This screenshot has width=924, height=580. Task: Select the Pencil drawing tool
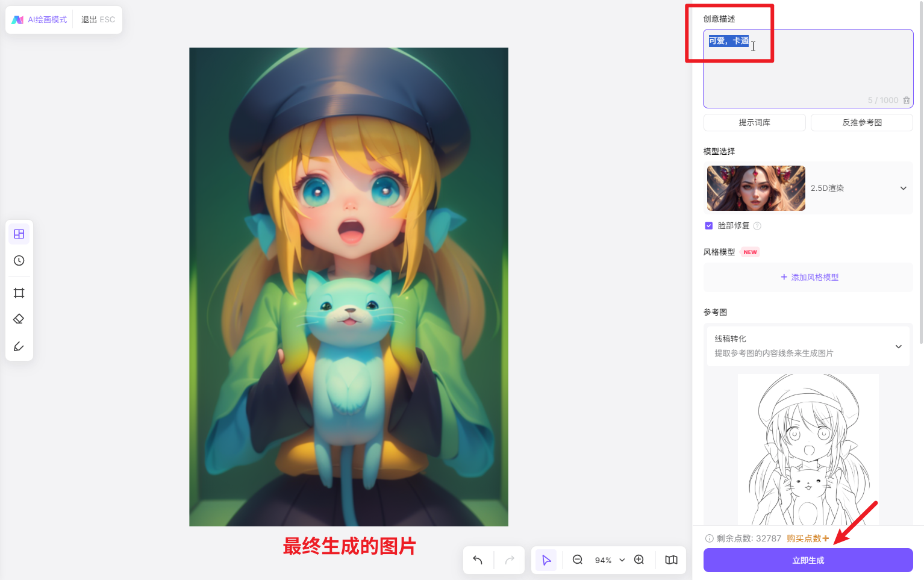coord(19,346)
